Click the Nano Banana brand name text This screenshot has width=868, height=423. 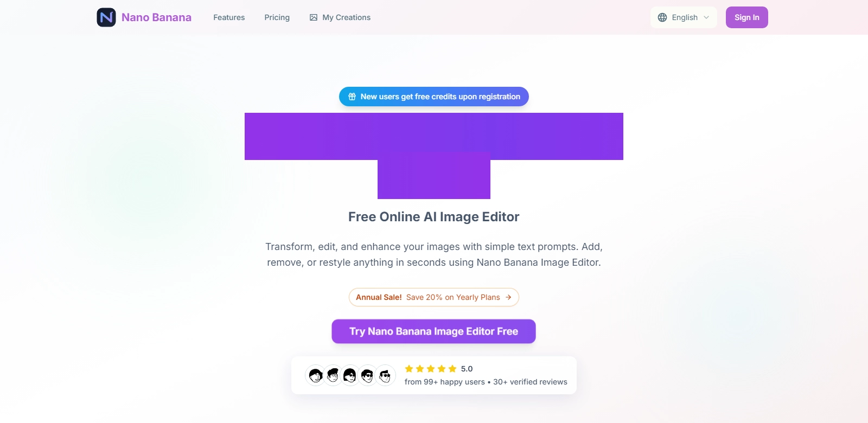tap(156, 17)
